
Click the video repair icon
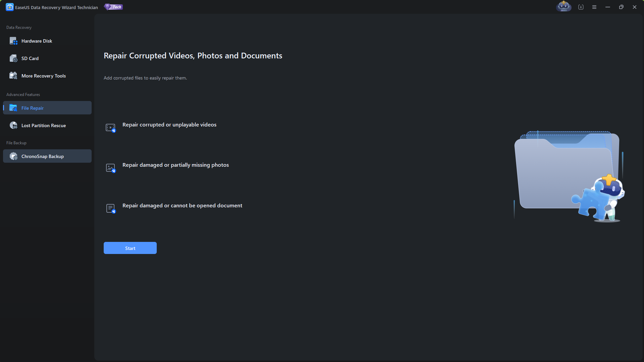coord(110,128)
